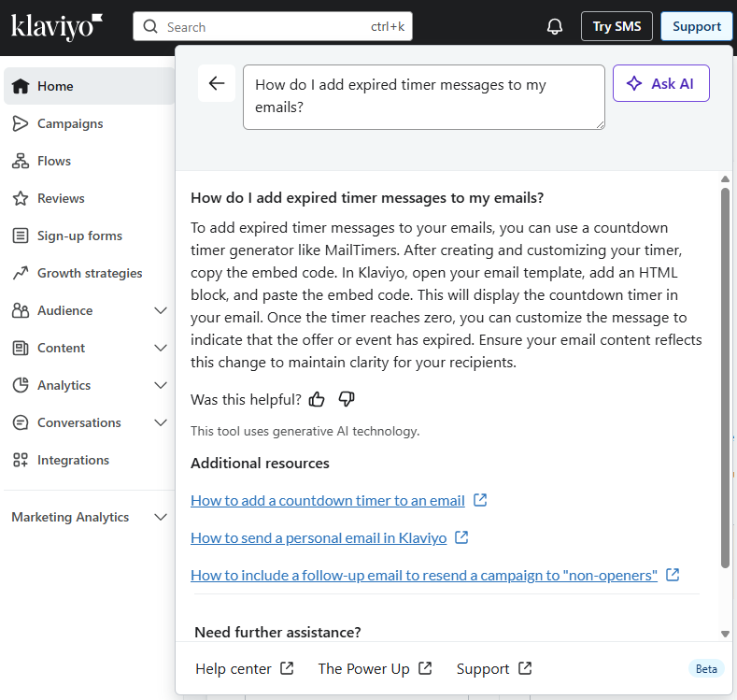This screenshot has width=737, height=700.
Task: Click the Search field in top bar
Action: pyautogui.click(x=273, y=26)
